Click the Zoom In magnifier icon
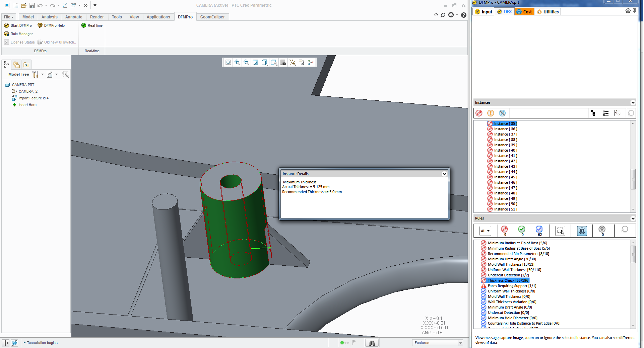The image size is (644, 348). (237, 62)
